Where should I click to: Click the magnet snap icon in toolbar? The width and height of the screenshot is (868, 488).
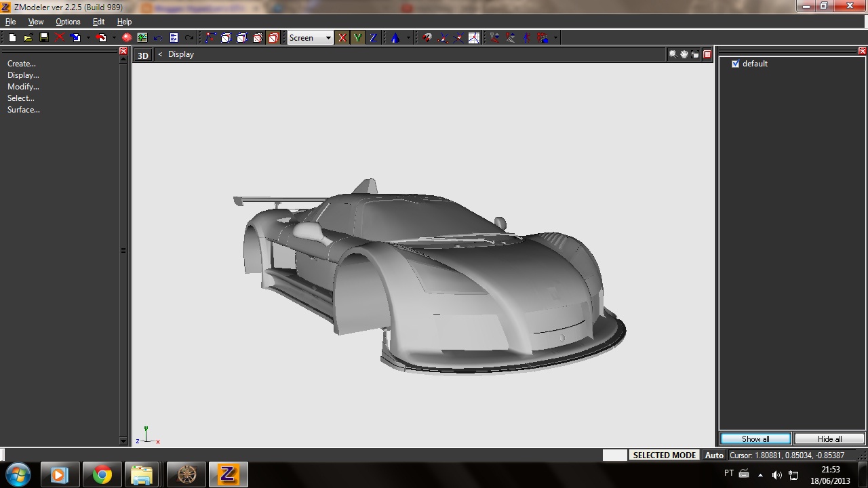(x=427, y=38)
